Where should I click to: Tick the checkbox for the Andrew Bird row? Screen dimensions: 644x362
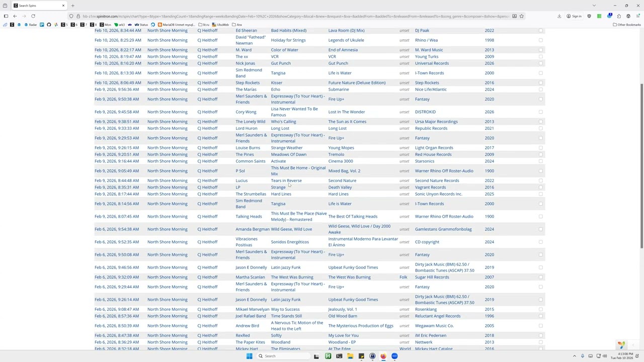540,326
